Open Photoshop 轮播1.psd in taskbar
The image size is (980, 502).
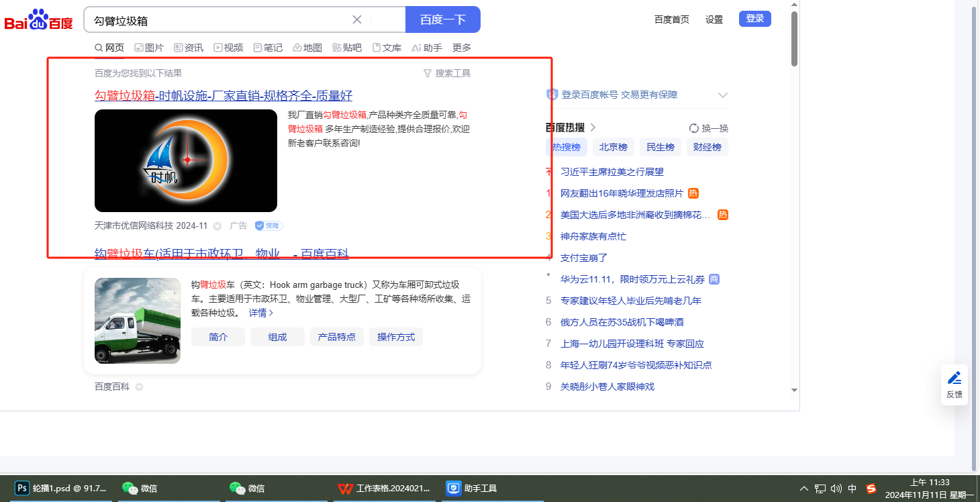pos(61,488)
